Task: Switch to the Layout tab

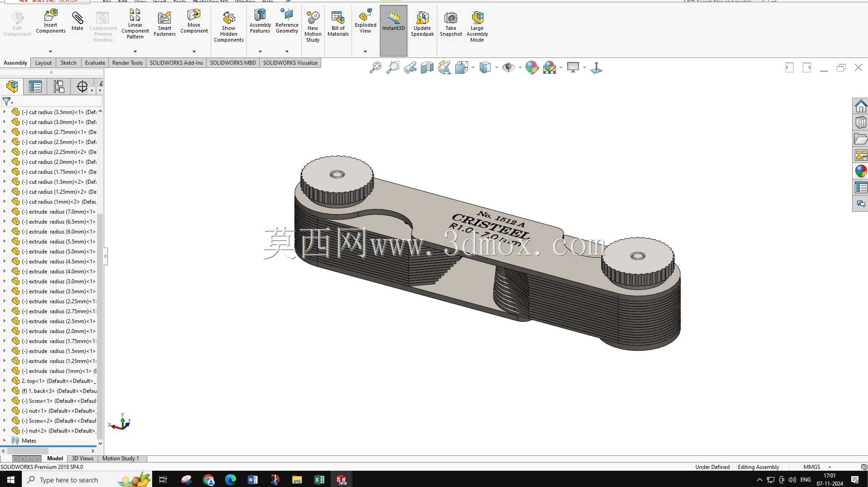Action: coord(43,63)
